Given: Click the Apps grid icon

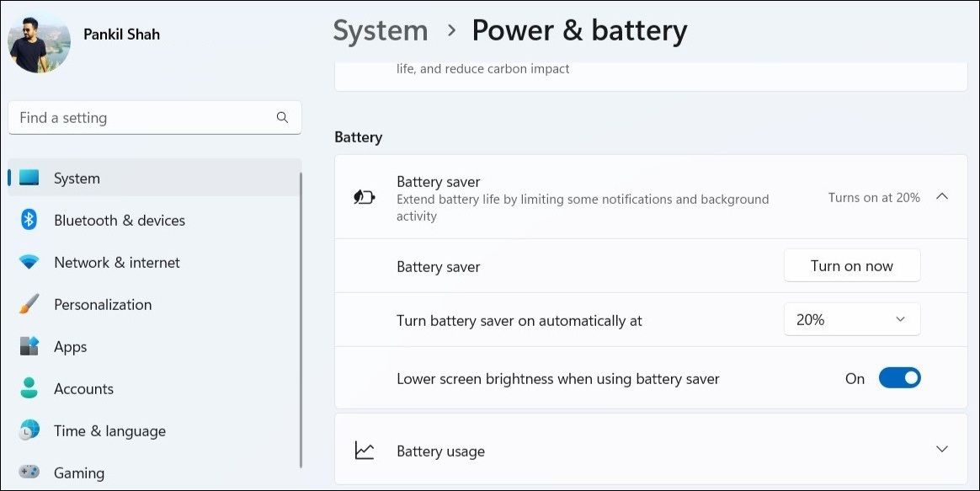Looking at the screenshot, I should [29, 347].
